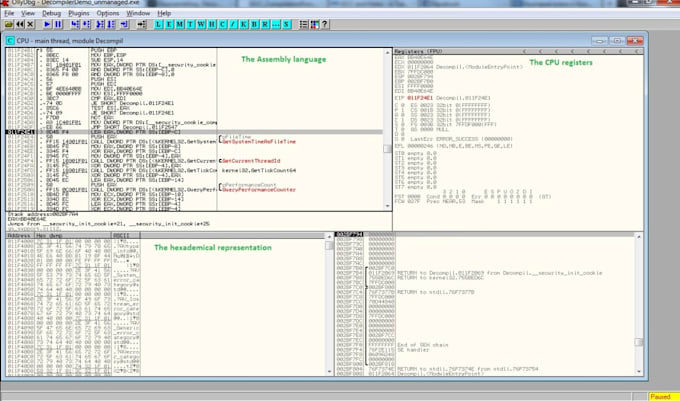
Task: Open appearance colors toolbar icon
Action: (x=314, y=24)
